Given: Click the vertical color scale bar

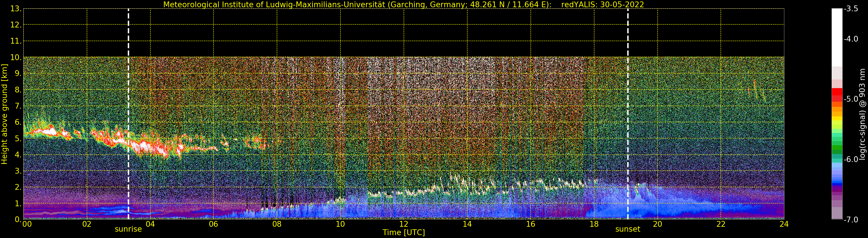Looking at the screenshot, I should [837, 114].
